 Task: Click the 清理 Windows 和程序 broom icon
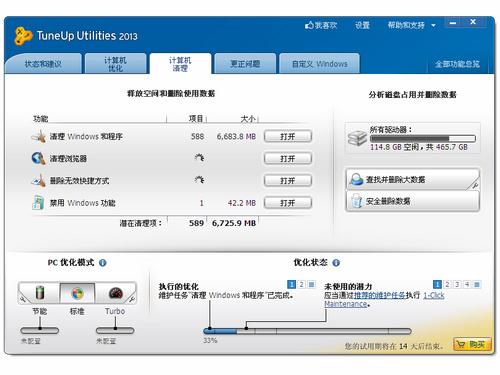39,136
